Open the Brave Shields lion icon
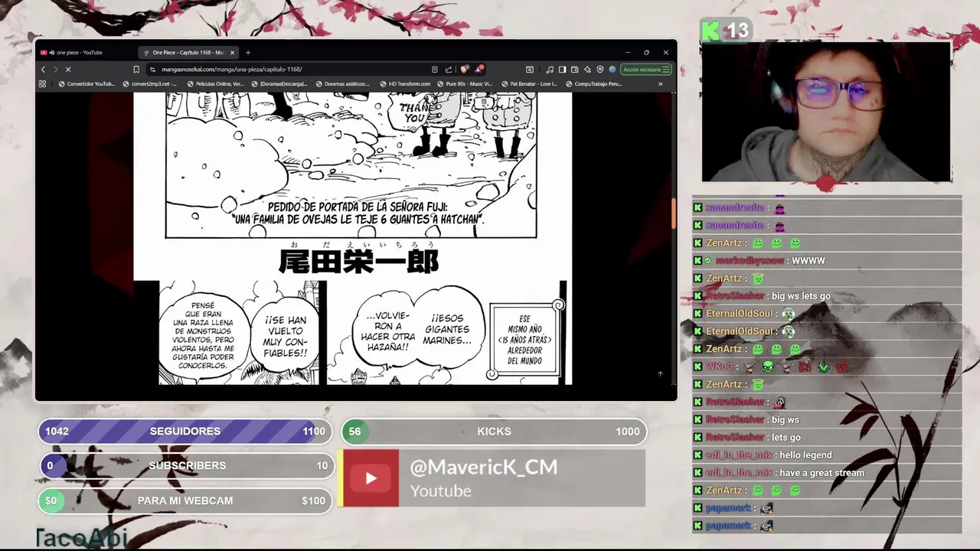This screenshot has height=551, width=980. pos(465,70)
